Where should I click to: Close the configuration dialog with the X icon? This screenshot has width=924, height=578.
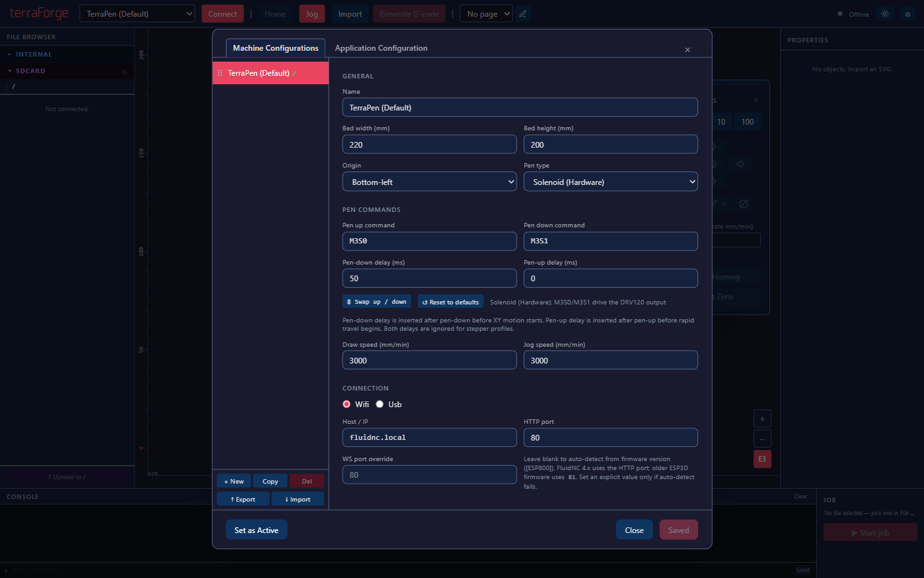click(687, 49)
